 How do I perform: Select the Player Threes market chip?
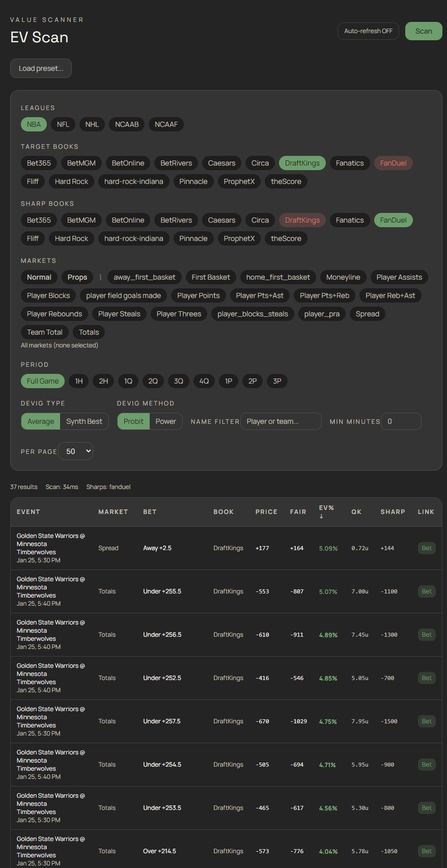coord(179,314)
